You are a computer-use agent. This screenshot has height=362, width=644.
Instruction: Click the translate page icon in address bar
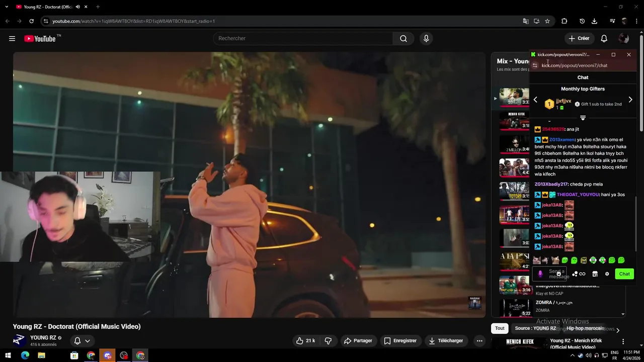526,21
